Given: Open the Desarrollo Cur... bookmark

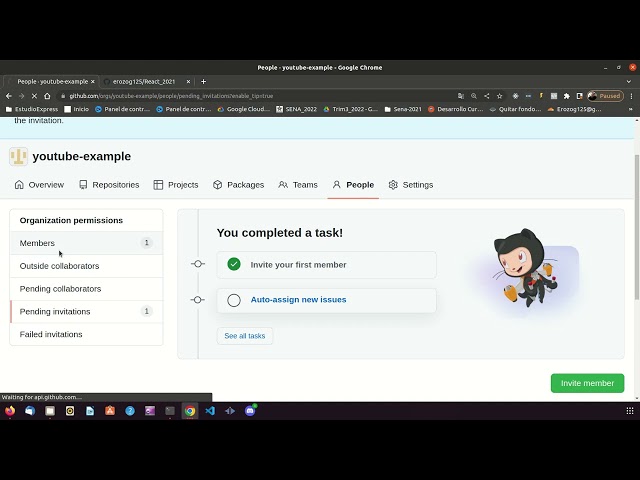Looking at the screenshot, I should (x=456, y=109).
